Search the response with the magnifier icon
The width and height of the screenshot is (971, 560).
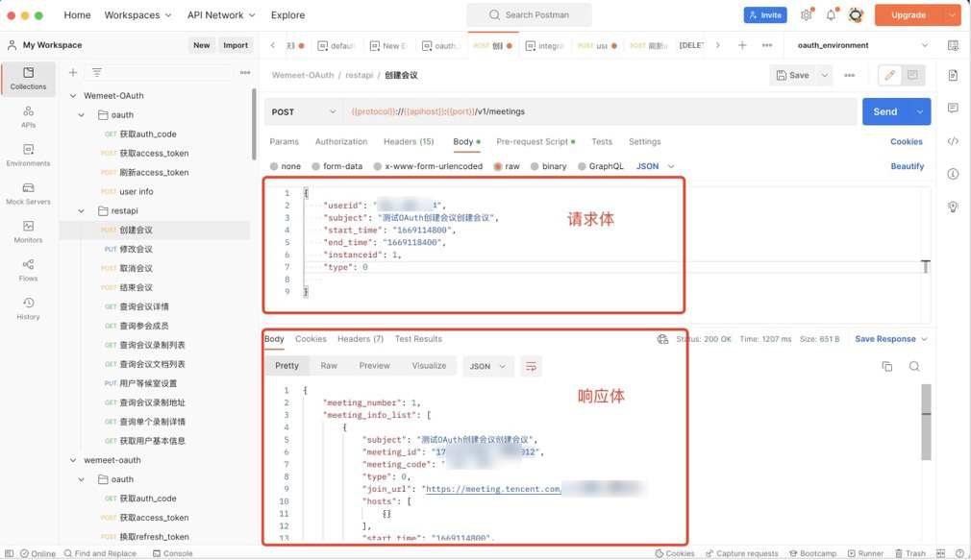coord(914,366)
